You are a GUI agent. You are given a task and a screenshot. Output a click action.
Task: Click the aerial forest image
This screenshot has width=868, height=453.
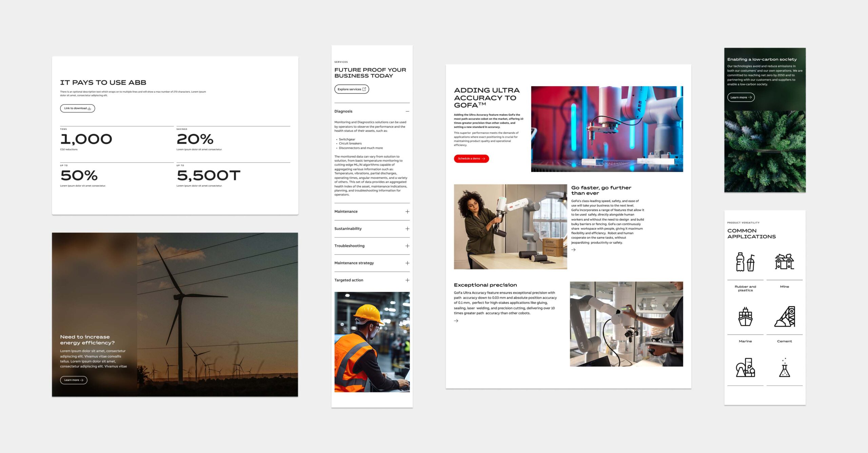765,151
